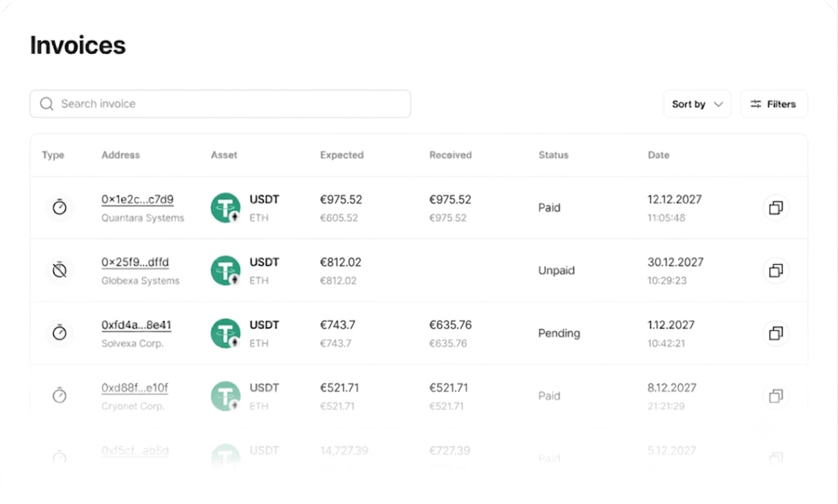Copy the Cryonet Corp. invoice row
Viewport: 838px width, 504px height.
pyautogui.click(x=776, y=396)
